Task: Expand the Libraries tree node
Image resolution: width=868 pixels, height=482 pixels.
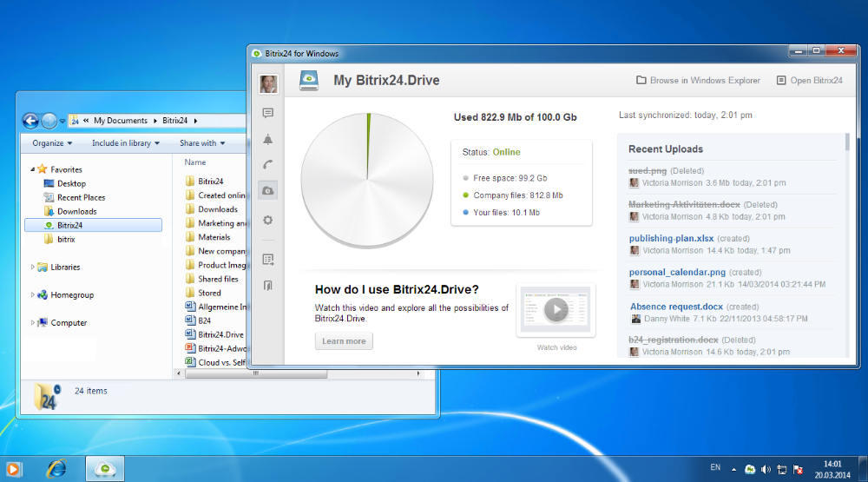Action: click(x=34, y=267)
